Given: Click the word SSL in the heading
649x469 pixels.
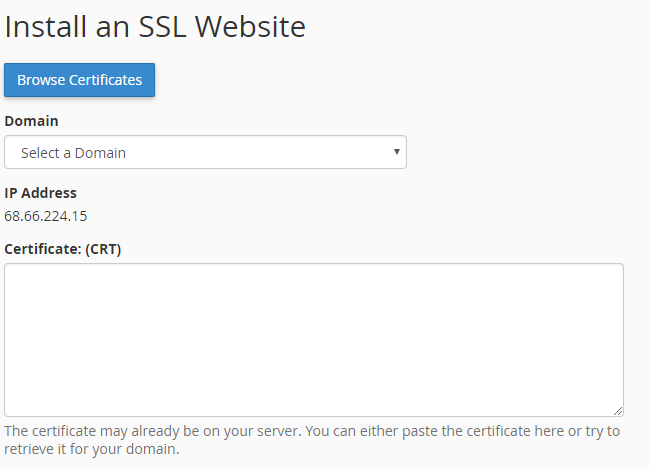Looking at the screenshot, I should pyautogui.click(x=162, y=27).
